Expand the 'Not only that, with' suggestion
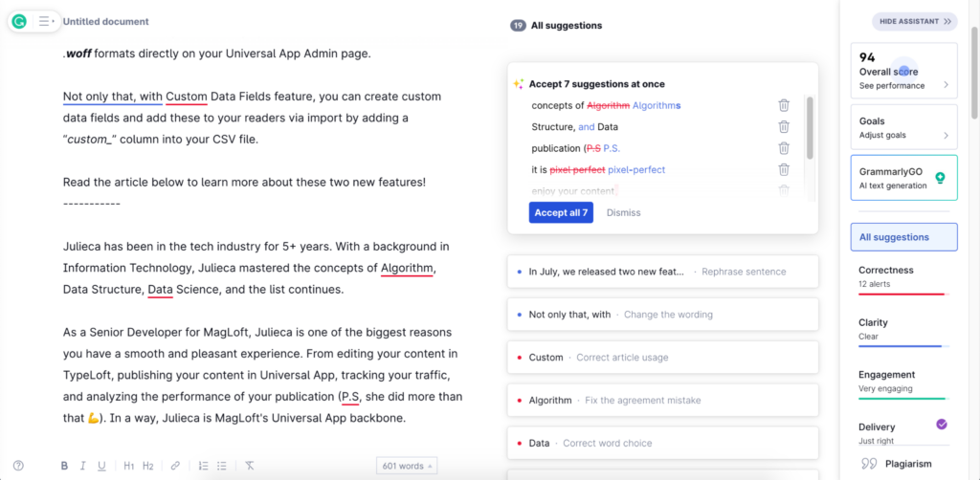This screenshot has width=980, height=480. (662, 315)
